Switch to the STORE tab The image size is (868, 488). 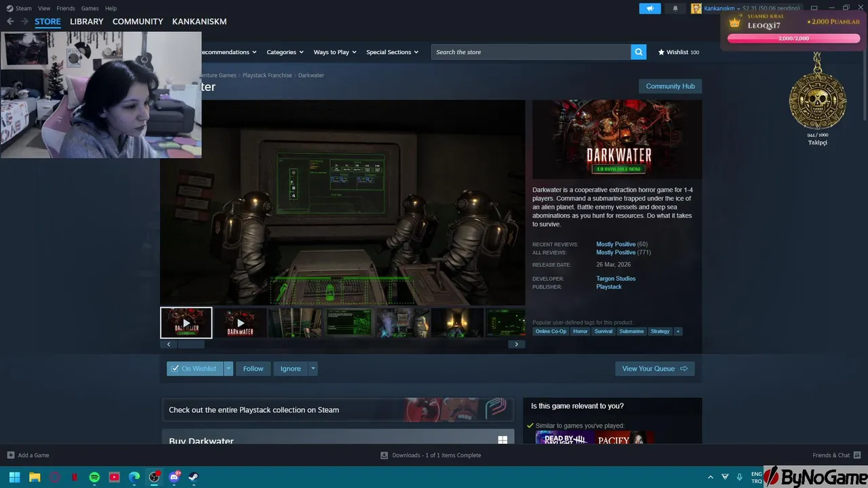click(x=47, y=22)
